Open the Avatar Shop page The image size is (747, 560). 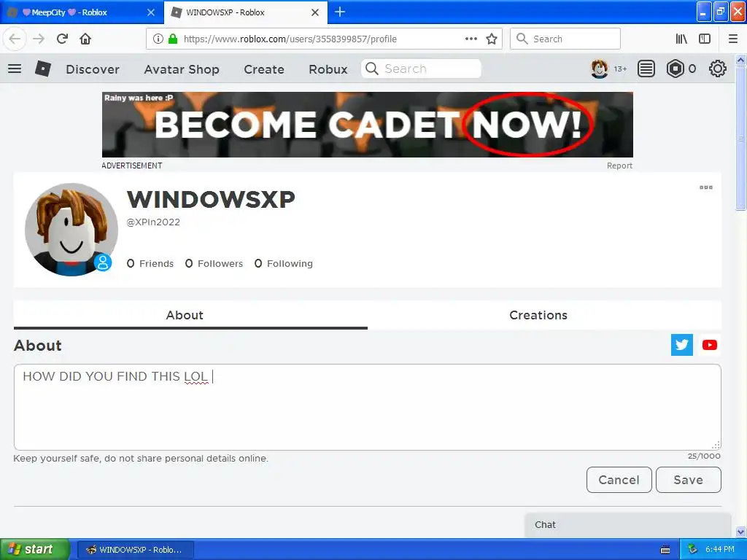[x=182, y=69]
